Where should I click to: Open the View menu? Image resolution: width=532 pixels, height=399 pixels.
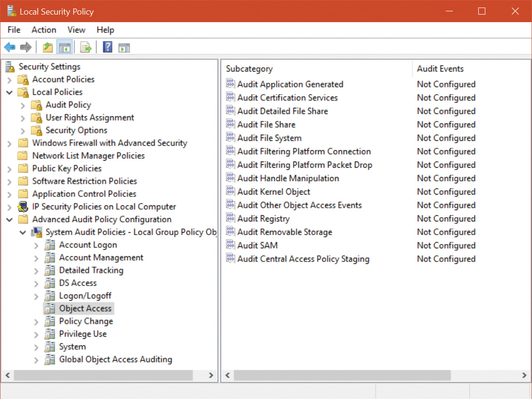pyautogui.click(x=76, y=30)
